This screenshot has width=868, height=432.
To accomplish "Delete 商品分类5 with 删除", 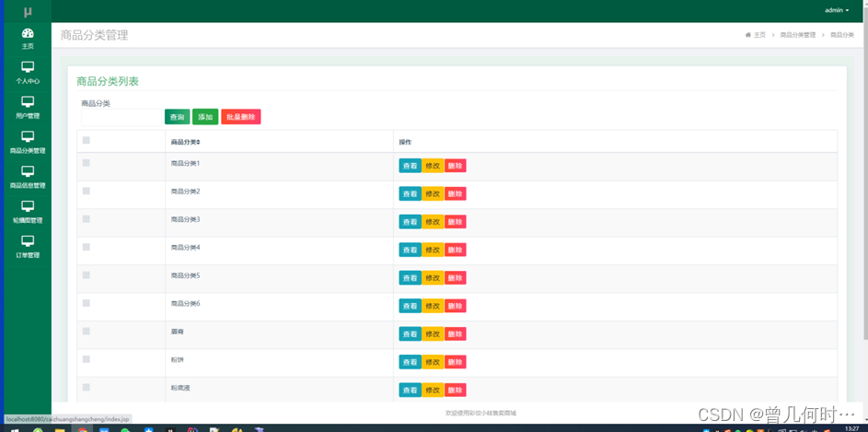I will pyautogui.click(x=455, y=278).
